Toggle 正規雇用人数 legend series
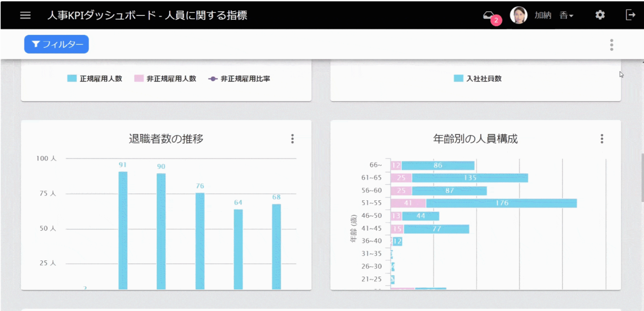Viewport: 644px width, 311px height. point(95,79)
